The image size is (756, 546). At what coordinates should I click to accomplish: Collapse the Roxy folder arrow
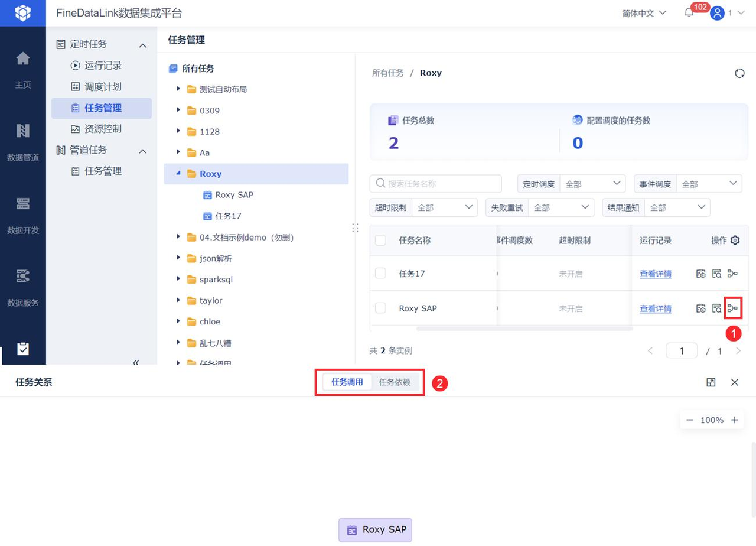tap(178, 173)
